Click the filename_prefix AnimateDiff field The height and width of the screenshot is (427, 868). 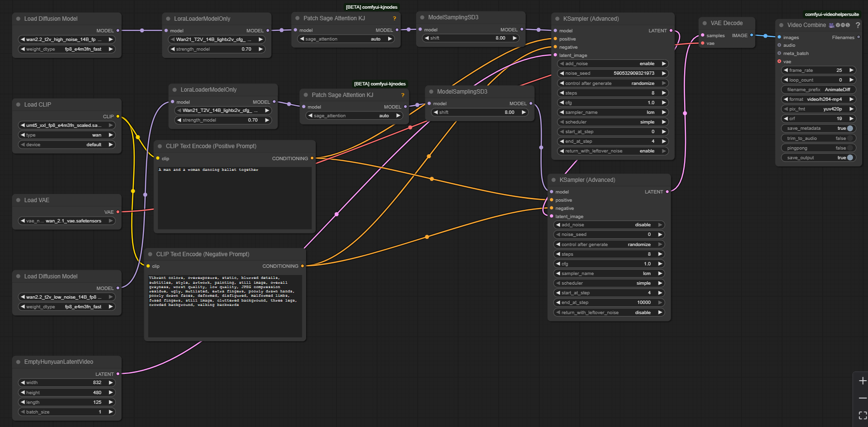click(x=818, y=90)
